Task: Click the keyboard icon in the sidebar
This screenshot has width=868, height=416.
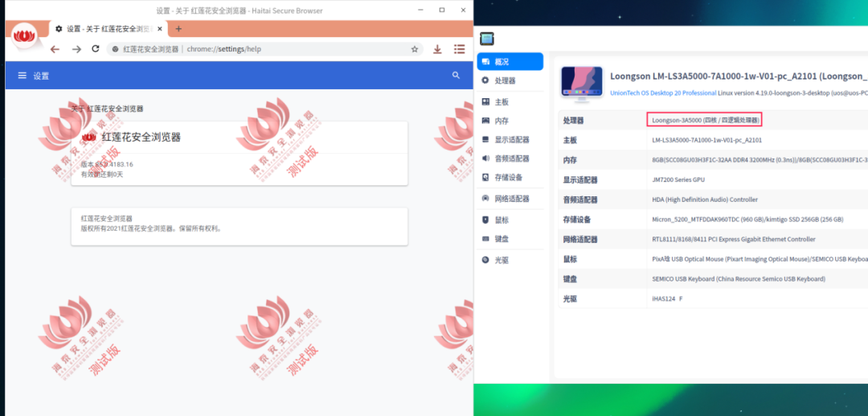Action: [x=485, y=239]
